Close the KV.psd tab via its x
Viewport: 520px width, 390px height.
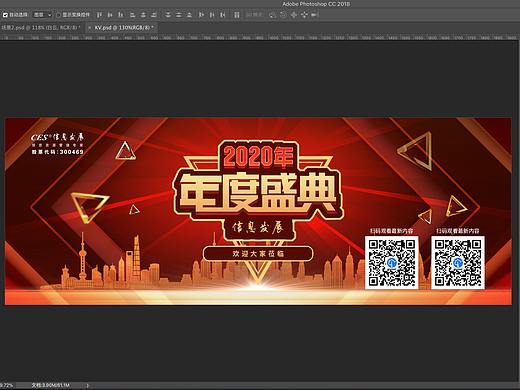[x=89, y=28]
